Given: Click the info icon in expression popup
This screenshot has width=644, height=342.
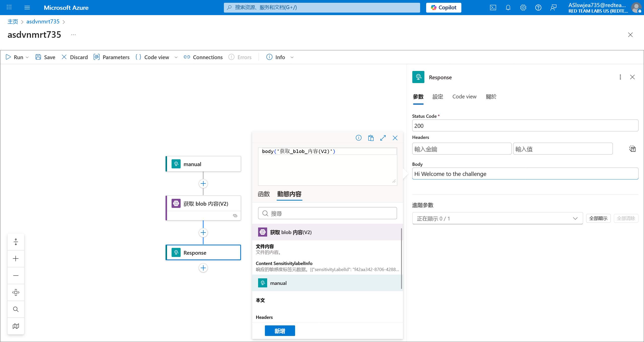Looking at the screenshot, I should click(x=358, y=138).
